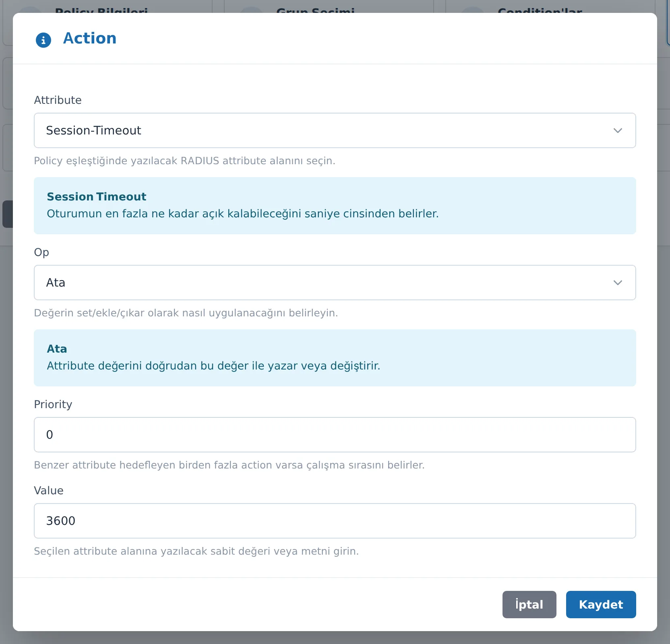
Task: Click the text 'Oturumun en fazla ne kadar açık kalabileceğini'
Action: coord(174,213)
